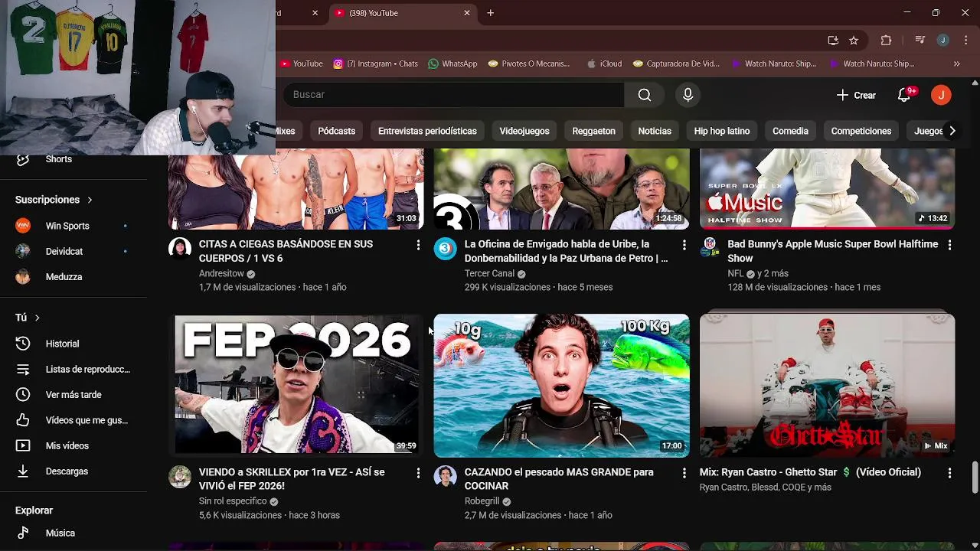Open more options for CITAS A CIEGAS video
The height and width of the screenshot is (551, 980).
(418, 245)
